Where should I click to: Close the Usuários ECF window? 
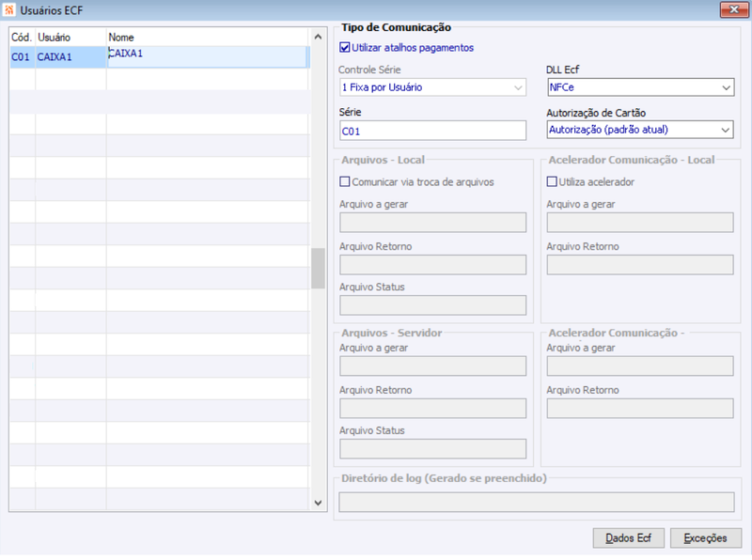click(734, 9)
